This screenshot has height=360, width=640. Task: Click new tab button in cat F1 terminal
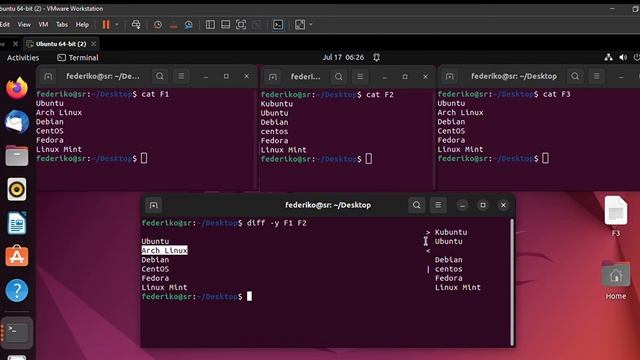point(48,76)
